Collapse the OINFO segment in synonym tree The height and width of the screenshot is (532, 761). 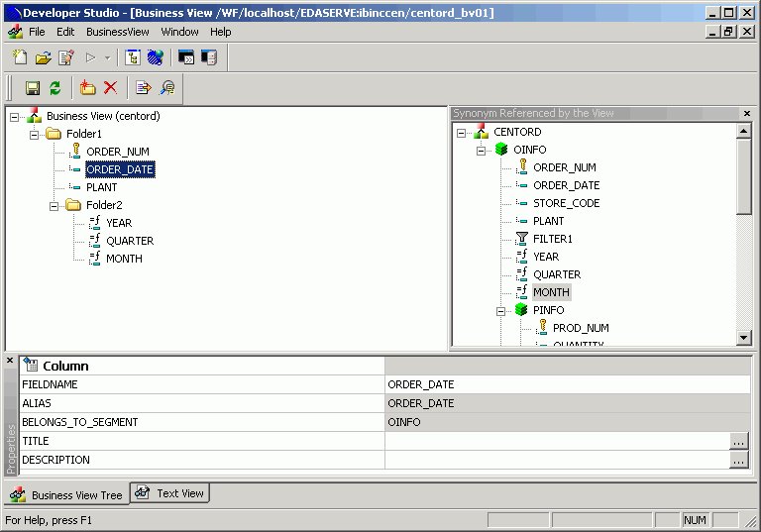[x=482, y=150]
